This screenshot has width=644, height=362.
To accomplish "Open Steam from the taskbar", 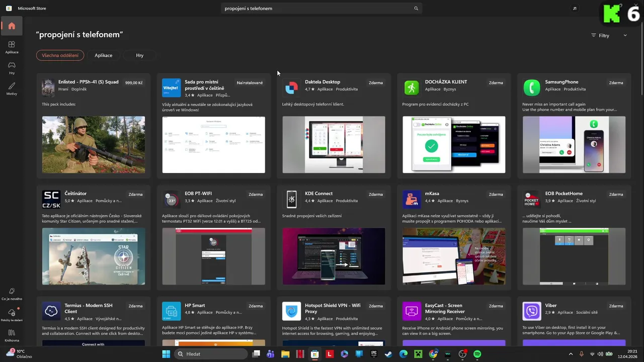I will (x=388, y=354).
